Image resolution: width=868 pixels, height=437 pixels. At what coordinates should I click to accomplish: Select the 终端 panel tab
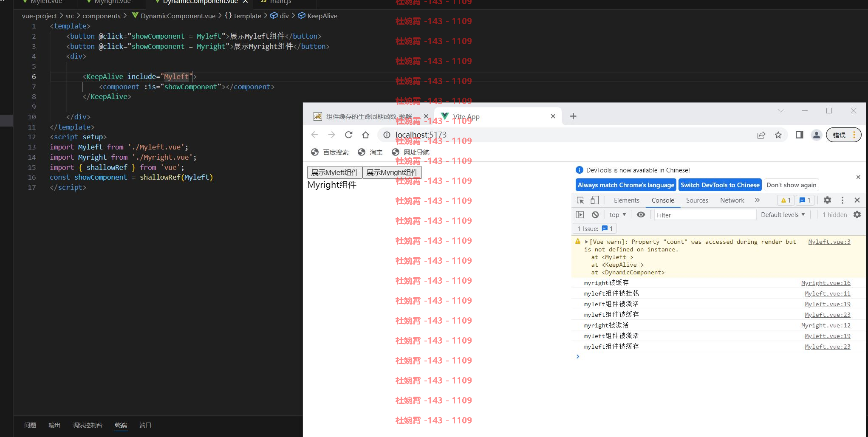[121, 425]
